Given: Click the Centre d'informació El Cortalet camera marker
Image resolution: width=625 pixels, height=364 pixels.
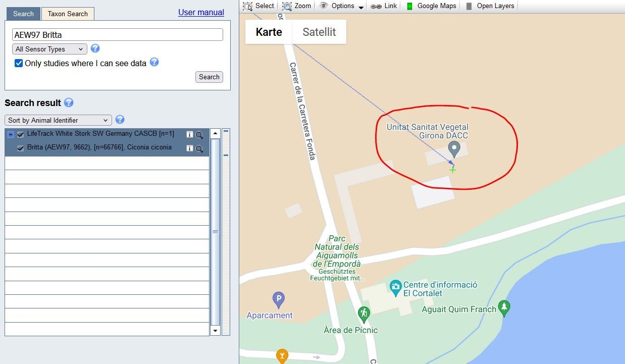Looking at the screenshot, I should pos(395,287).
